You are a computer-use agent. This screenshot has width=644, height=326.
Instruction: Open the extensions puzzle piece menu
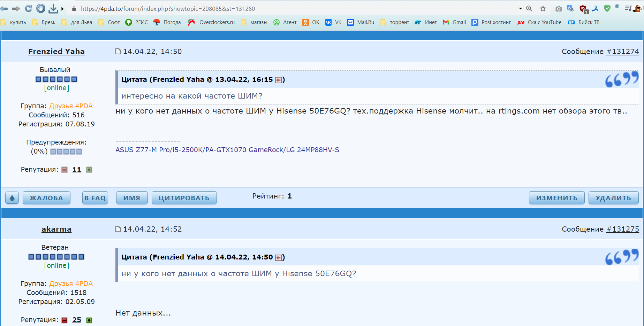pos(617,6)
